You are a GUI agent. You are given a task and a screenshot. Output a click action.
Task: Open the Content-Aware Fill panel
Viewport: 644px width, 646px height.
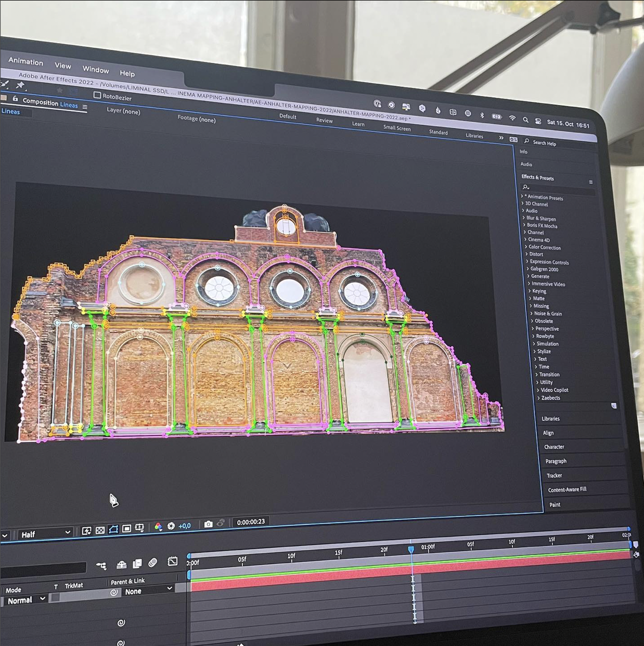567,489
